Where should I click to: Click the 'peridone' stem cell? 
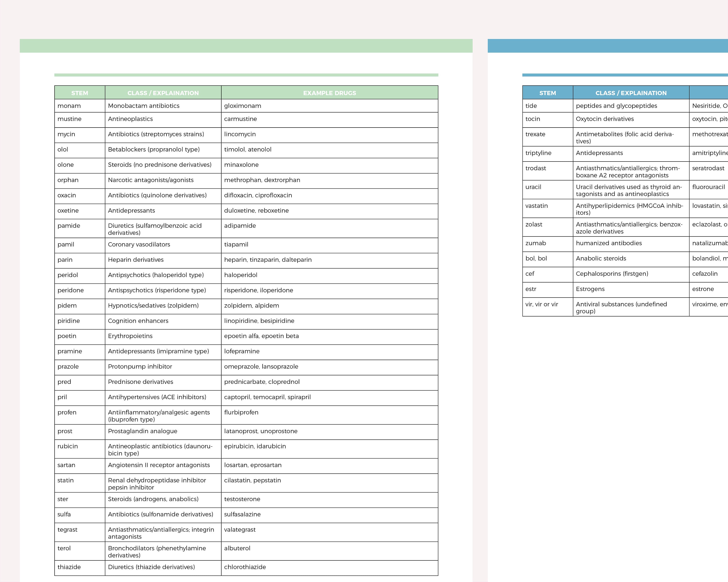[80, 291]
